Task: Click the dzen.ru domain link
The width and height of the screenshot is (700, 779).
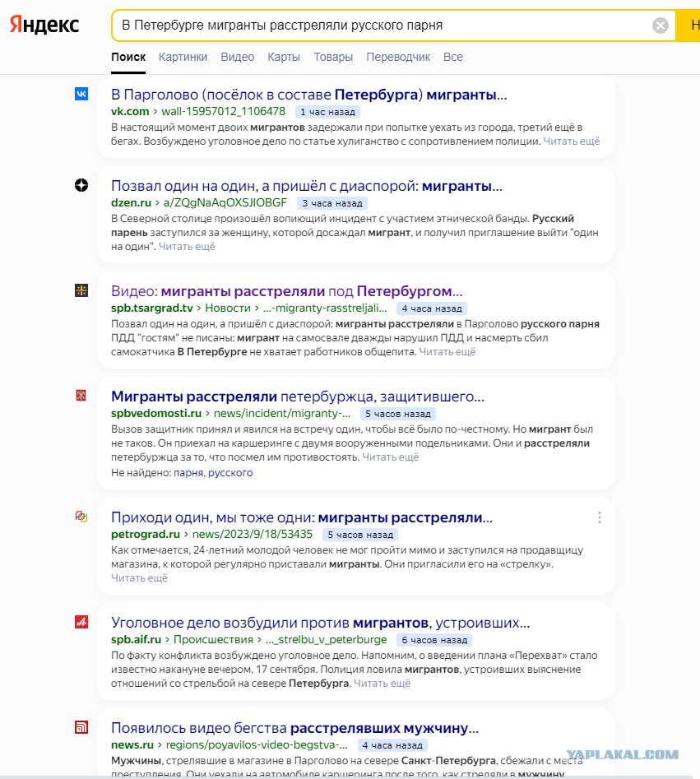Action: [x=131, y=202]
